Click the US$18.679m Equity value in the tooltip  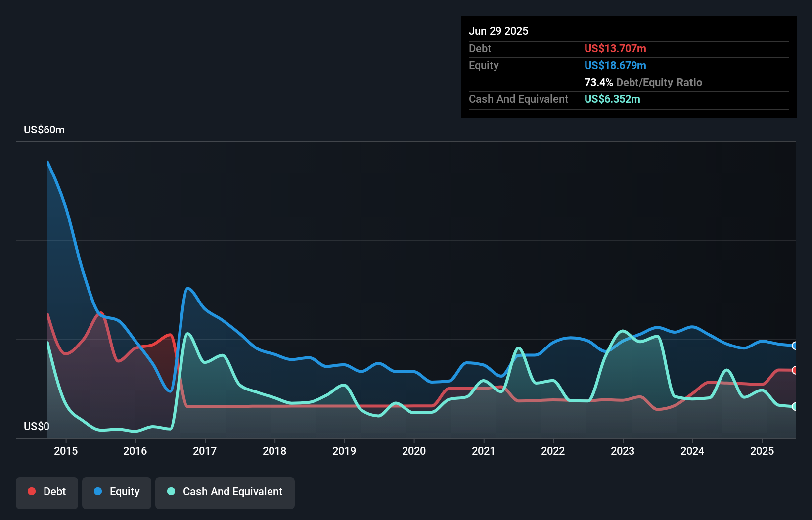(x=616, y=65)
